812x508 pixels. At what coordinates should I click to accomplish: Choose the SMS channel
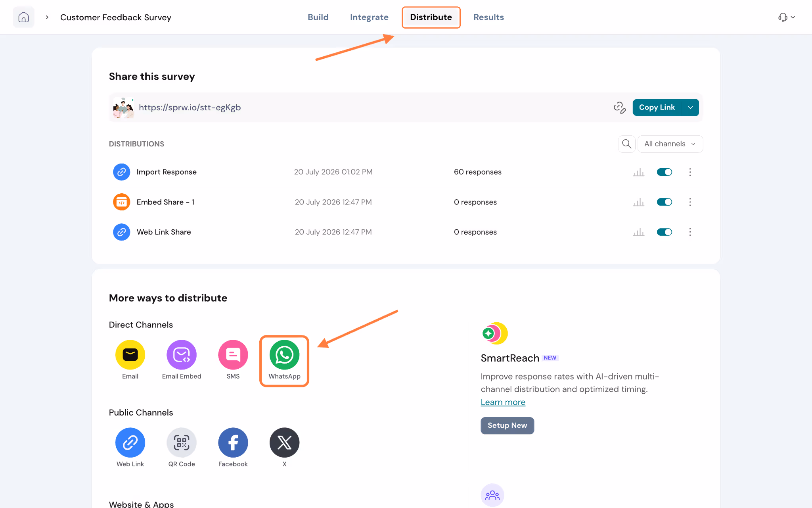coord(233,360)
